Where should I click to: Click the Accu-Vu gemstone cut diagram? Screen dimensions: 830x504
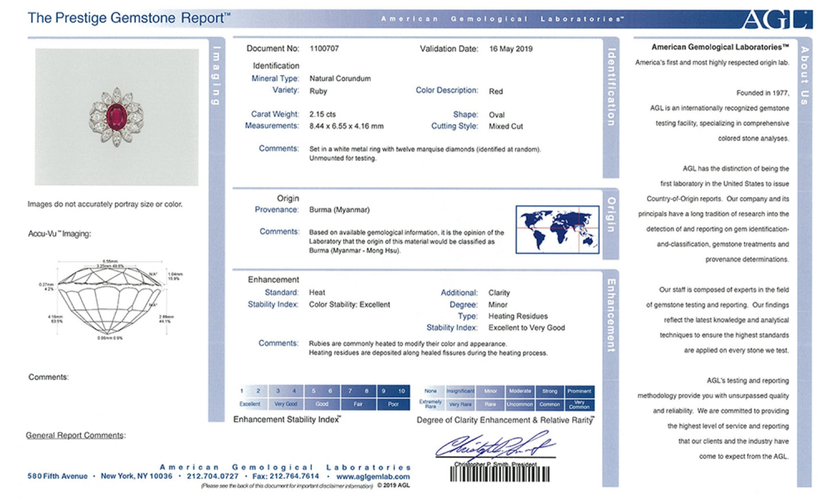[109, 300]
